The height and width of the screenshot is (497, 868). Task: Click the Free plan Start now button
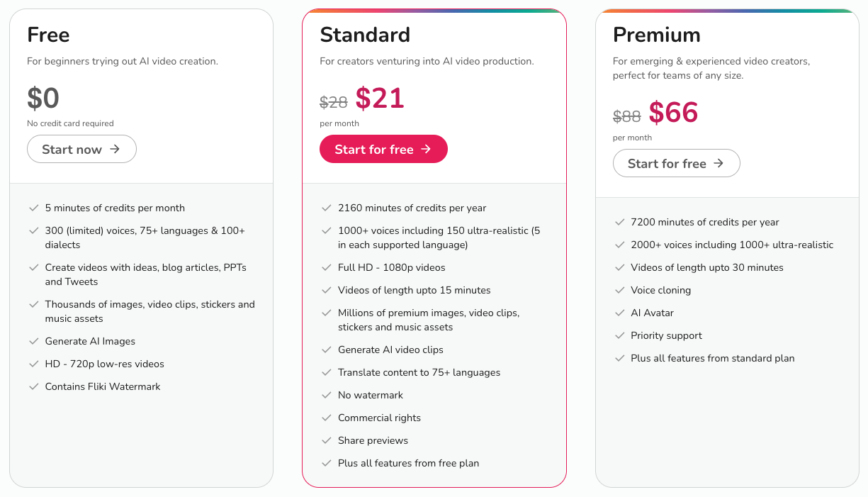81,149
